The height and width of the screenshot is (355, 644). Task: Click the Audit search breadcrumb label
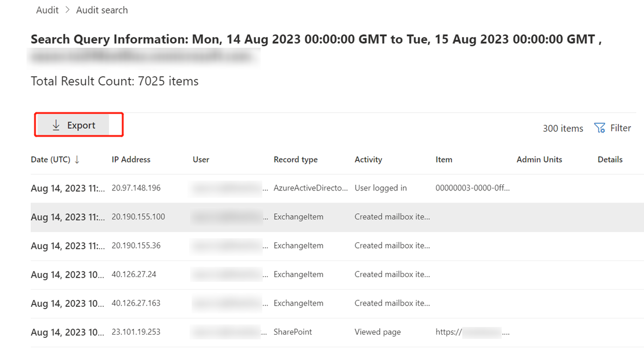click(102, 9)
